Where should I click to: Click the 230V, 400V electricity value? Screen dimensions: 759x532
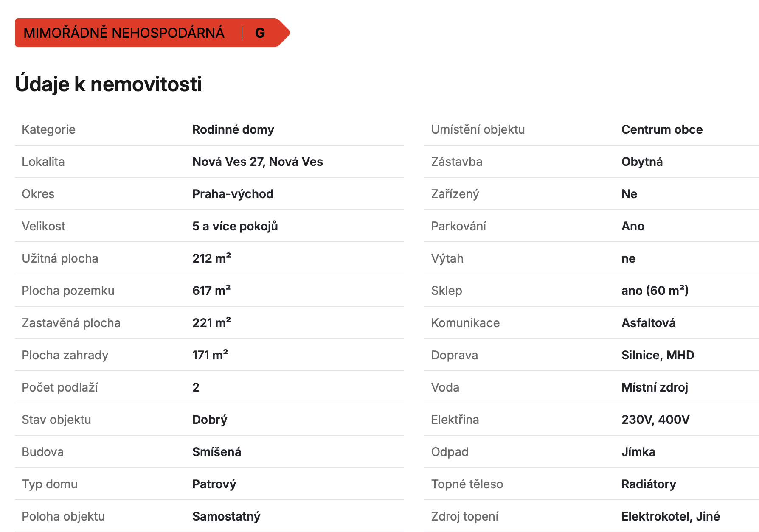click(655, 420)
